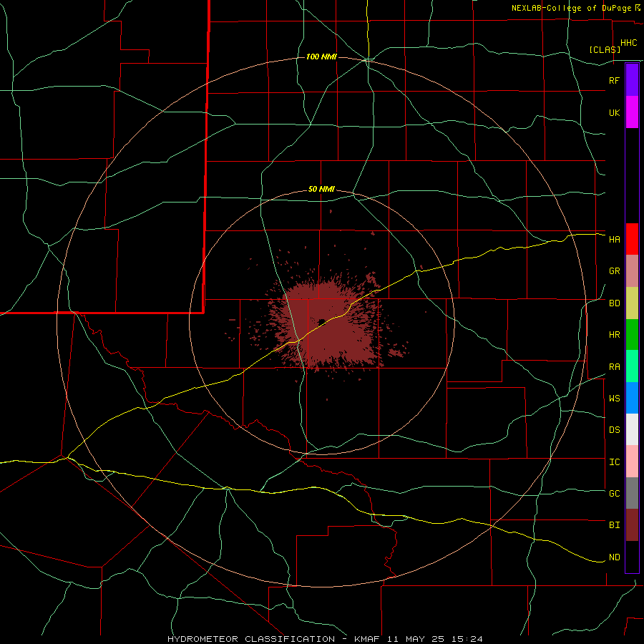Click the "[CLAS]" legend header

tap(605, 49)
